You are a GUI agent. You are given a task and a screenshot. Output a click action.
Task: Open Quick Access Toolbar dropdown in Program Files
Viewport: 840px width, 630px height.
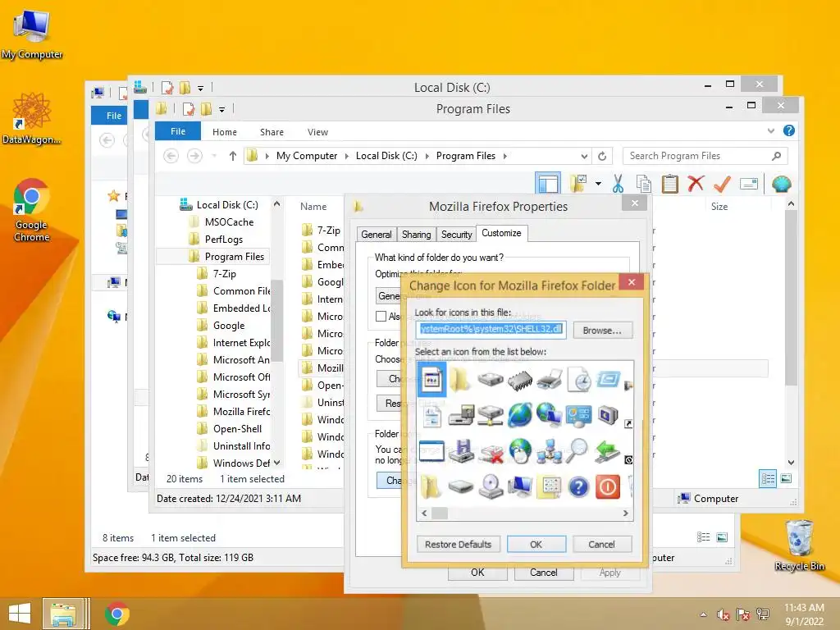click(221, 109)
